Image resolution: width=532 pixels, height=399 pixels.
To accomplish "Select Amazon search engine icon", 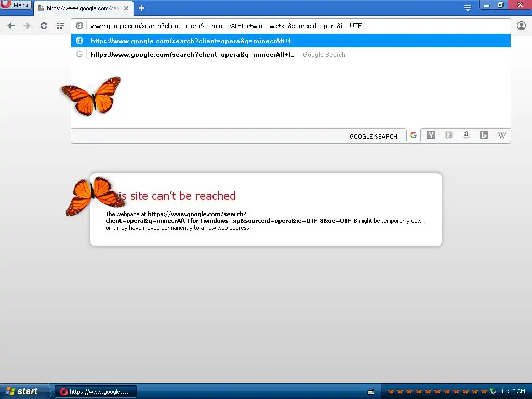I will click(467, 135).
